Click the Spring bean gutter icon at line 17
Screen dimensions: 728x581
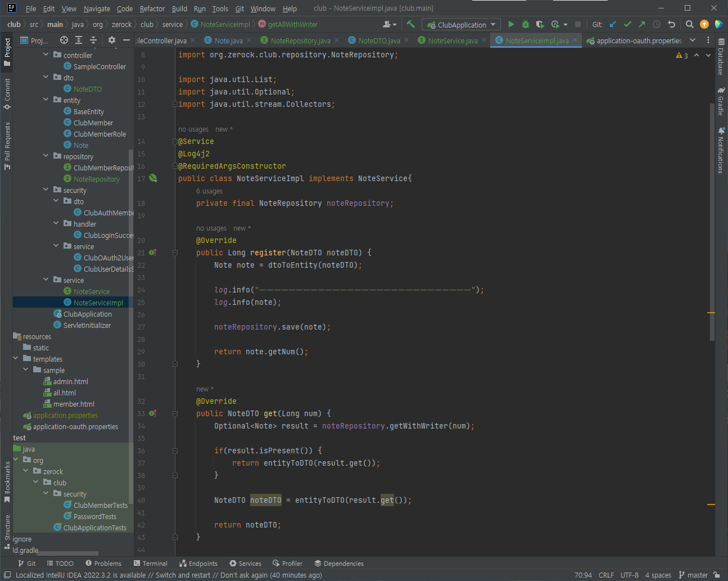pyautogui.click(x=153, y=178)
